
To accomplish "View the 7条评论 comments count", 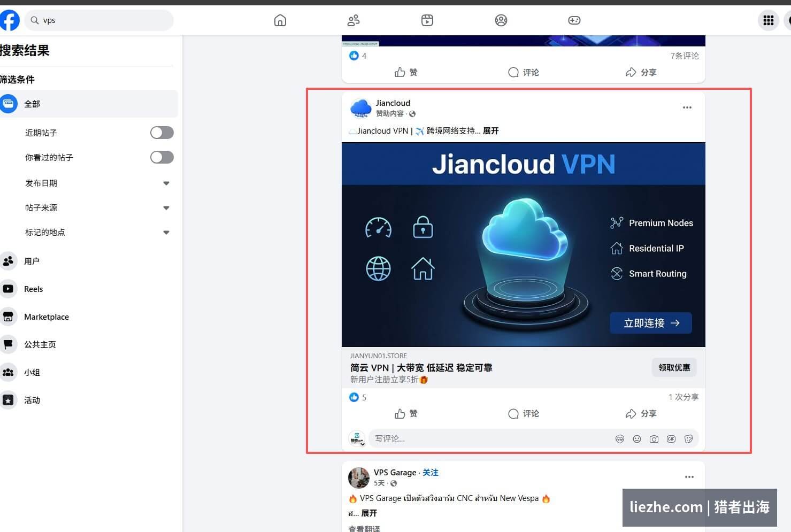I will point(685,56).
